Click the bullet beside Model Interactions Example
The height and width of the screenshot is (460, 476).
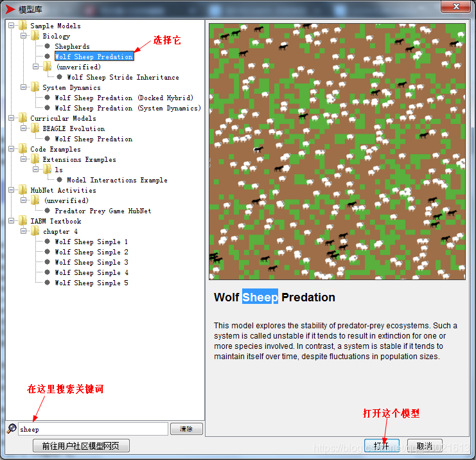[x=60, y=180]
